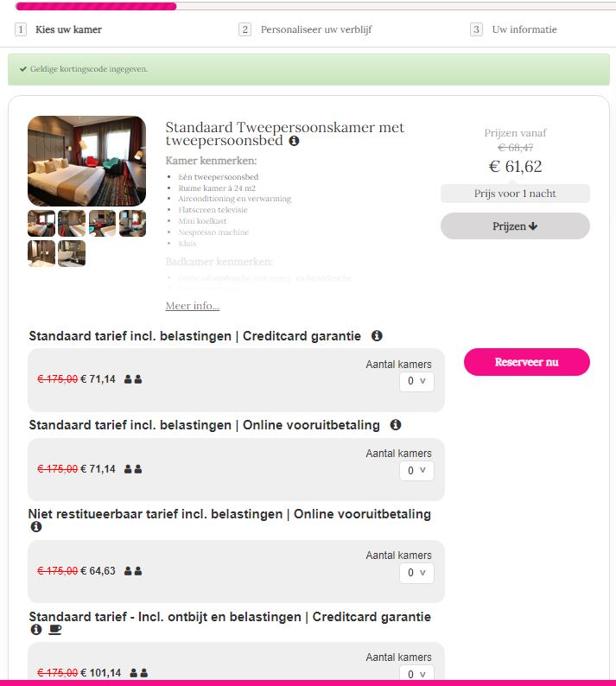Open the main bedroom photo
The width and height of the screenshot is (616, 686).
pyautogui.click(x=86, y=161)
